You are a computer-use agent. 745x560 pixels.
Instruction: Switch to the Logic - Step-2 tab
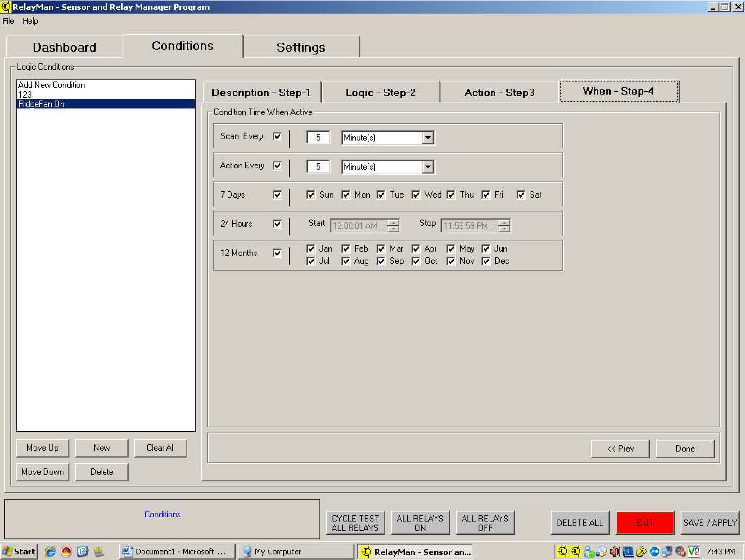click(x=381, y=92)
